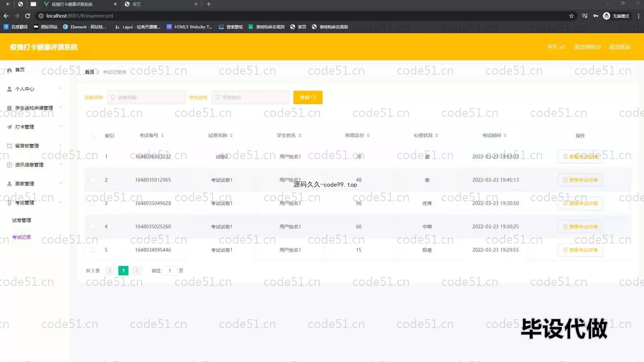Open the Layui bookmark
644x362 pixels.
(138, 27)
